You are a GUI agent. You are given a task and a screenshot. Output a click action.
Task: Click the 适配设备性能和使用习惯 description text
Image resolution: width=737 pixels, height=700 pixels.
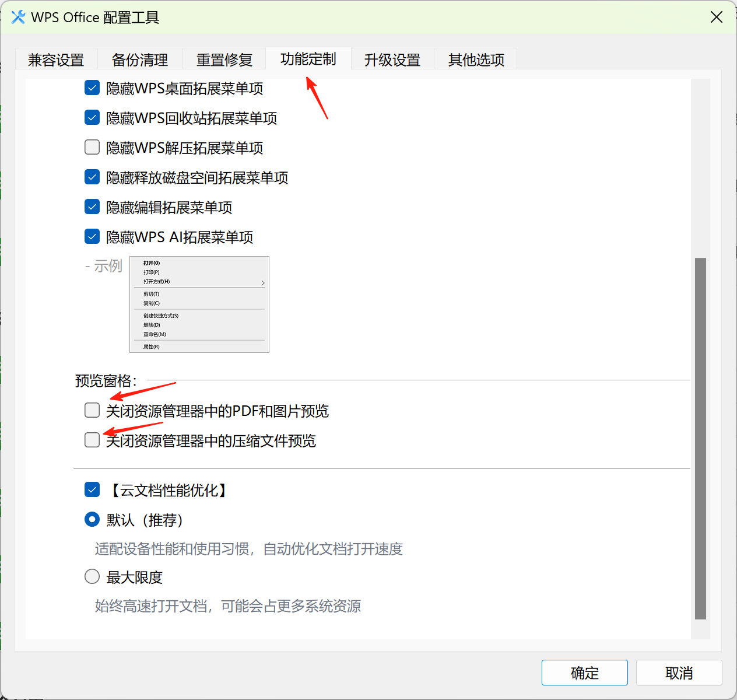pos(249,549)
